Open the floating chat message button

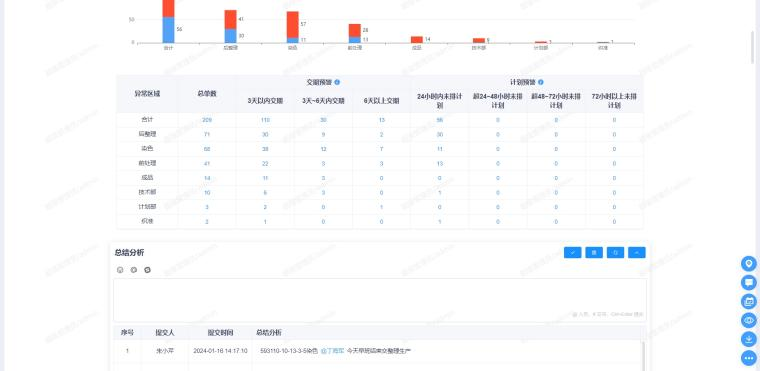[749, 282]
